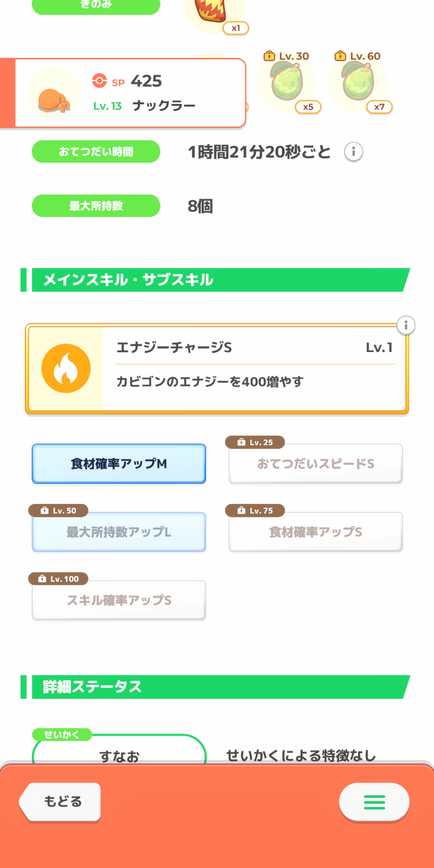434x868 pixels.
Task: Tap the SP Poké Ball icon
Action: (99, 81)
